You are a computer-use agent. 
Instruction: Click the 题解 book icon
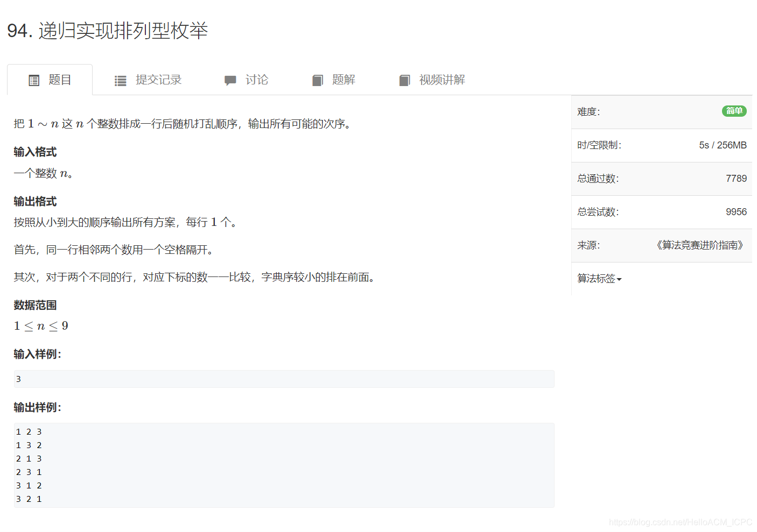coord(318,81)
